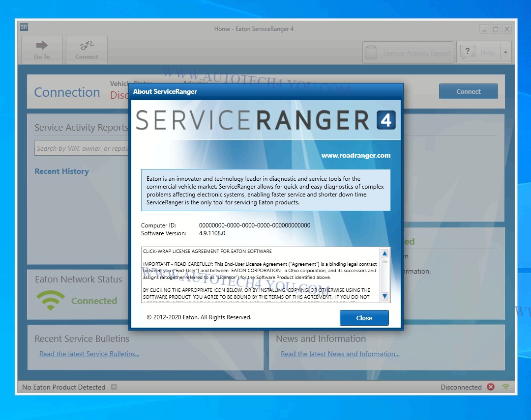Image resolution: width=531 pixels, height=420 pixels.
Task: Click the red Disconnected X status icon
Action: [x=491, y=387]
